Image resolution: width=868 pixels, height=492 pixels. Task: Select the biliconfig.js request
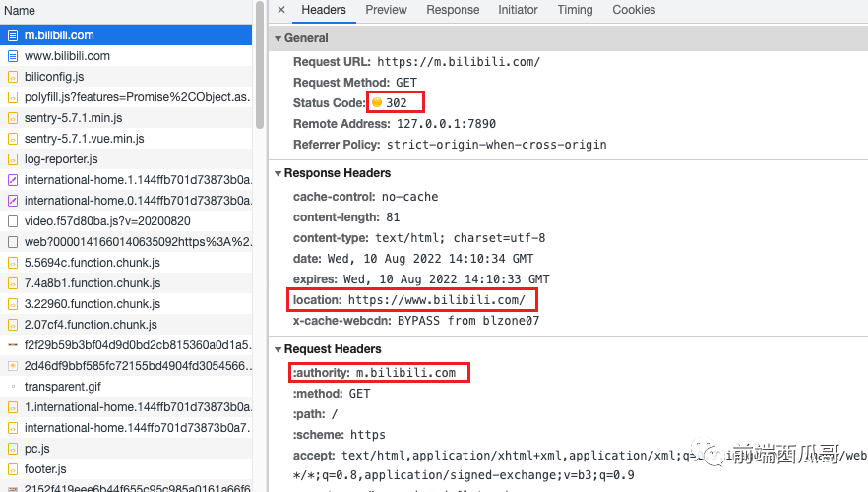click(x=126, y=77)
